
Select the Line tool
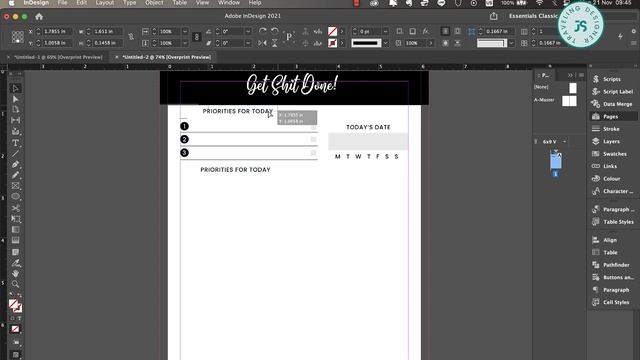[16, 153]
